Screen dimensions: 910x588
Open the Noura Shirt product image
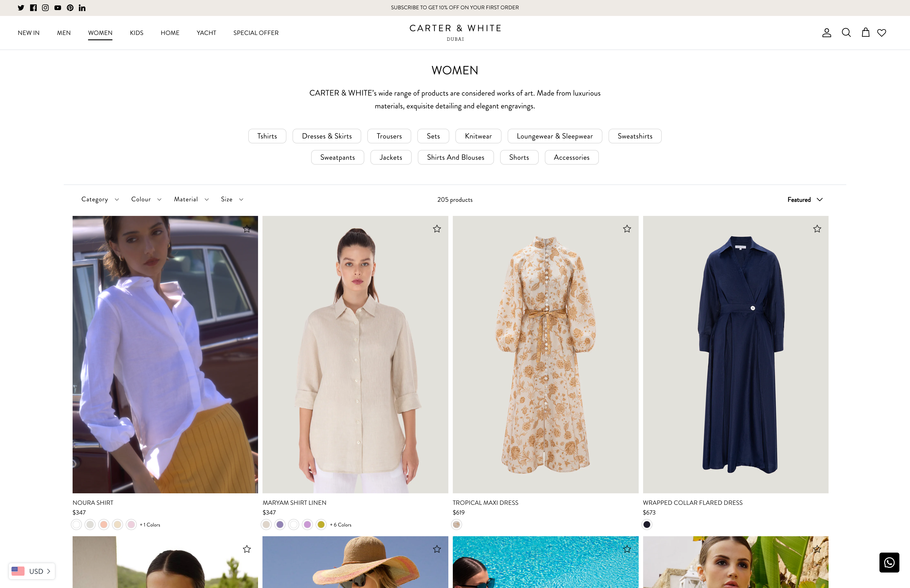click(165, 354)
